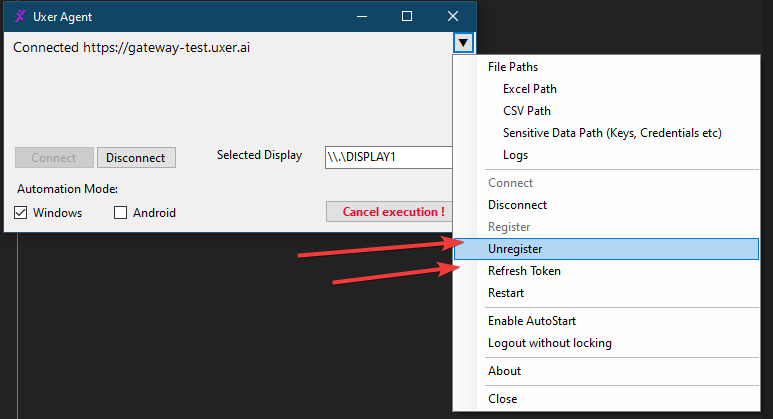
Task: Click grayed Connect entry in menu
Action: pyautogui.click(x=606, y=183)
